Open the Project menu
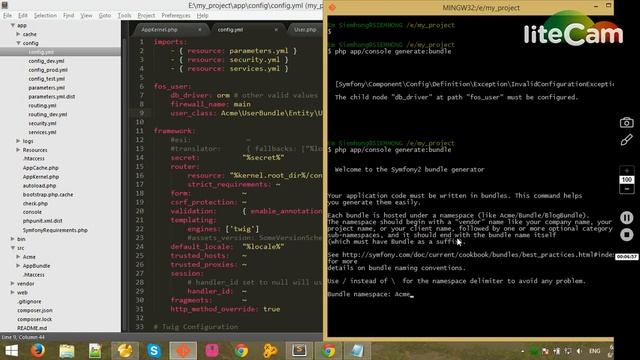Viewport: 640px width, 360px height. coord(146,16)
